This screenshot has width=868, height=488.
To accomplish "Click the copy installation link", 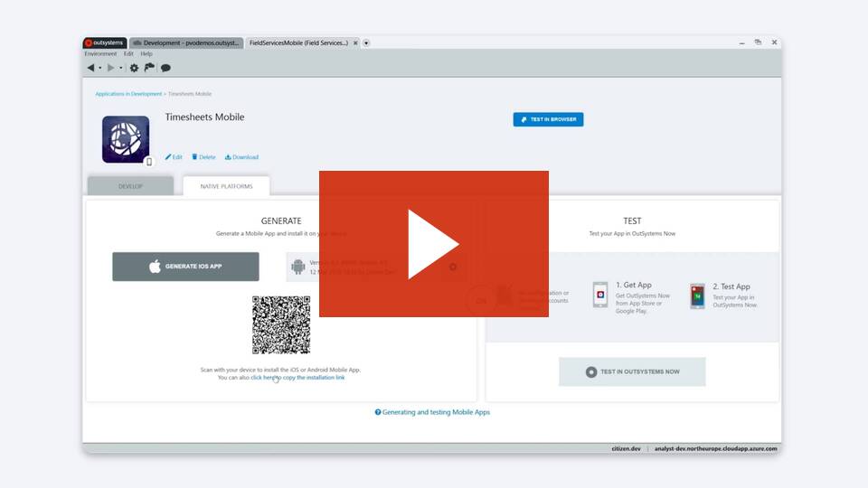I will point(297,378).
